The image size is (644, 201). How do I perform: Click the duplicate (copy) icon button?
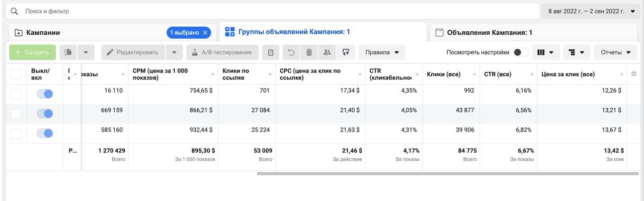[67, 52]
